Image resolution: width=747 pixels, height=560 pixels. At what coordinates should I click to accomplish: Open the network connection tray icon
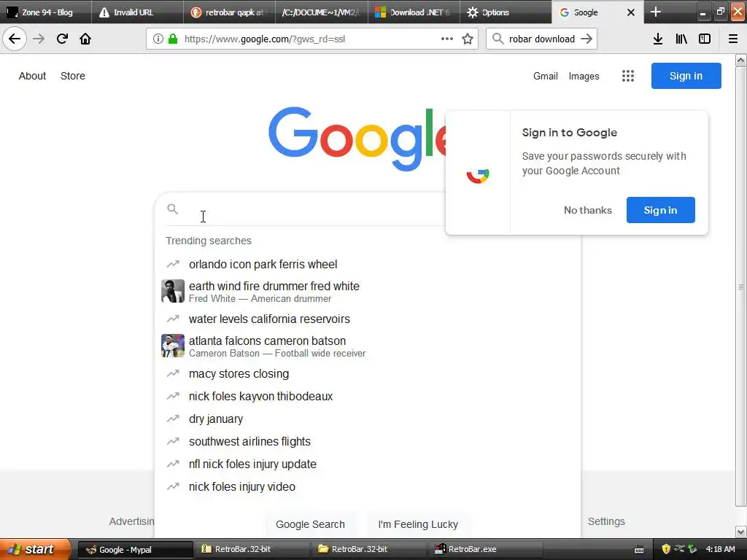(x=679, y=549)
